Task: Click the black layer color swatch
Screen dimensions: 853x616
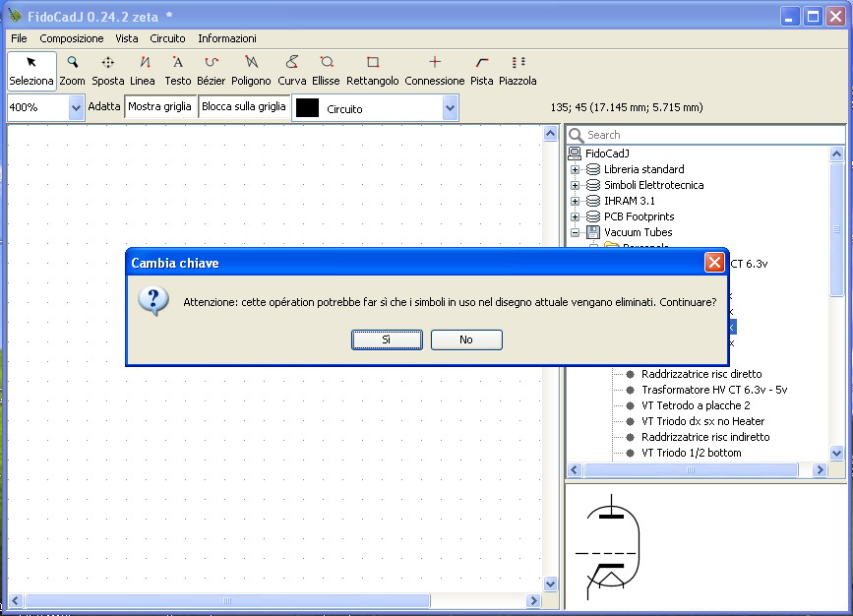Action: click(307, 108)
